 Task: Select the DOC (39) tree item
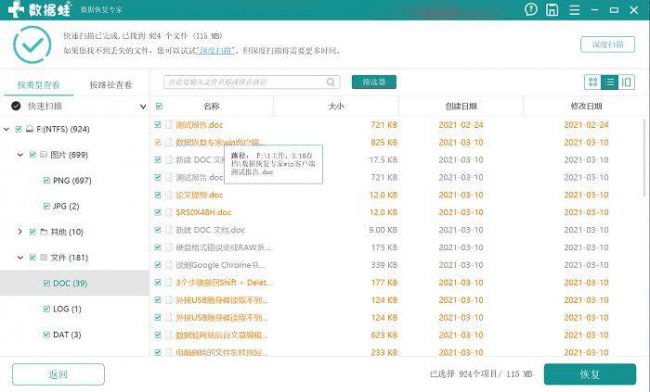[75, 283]
